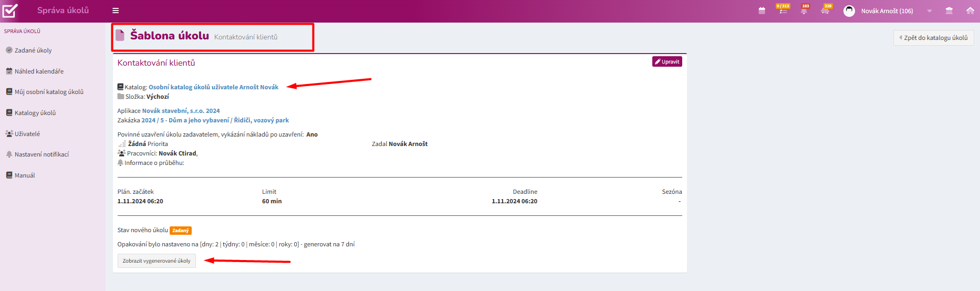Go to home via house icon
980x291 pixels.
tap(970, 11)
